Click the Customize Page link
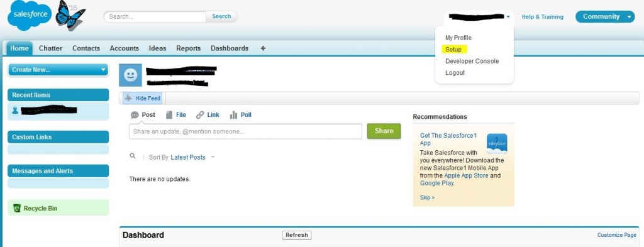644x247 pixels. (x=616, y=235)
